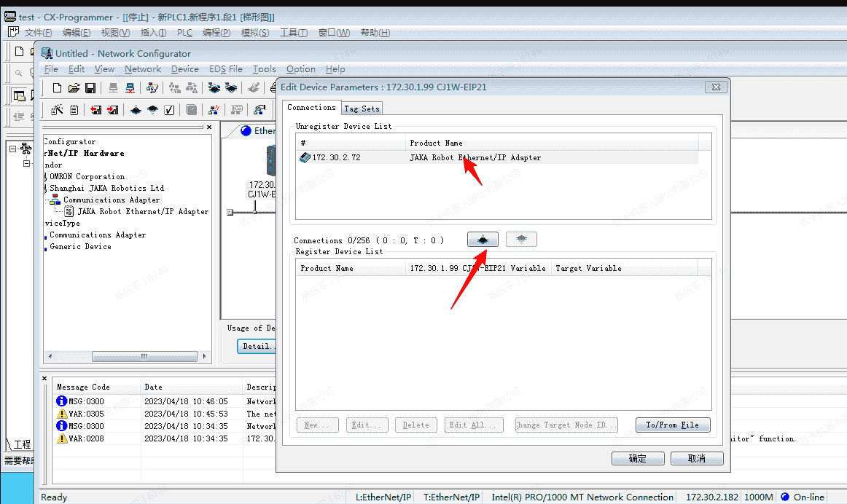Click the wizard wand toolbar icon

pos(57,110)
